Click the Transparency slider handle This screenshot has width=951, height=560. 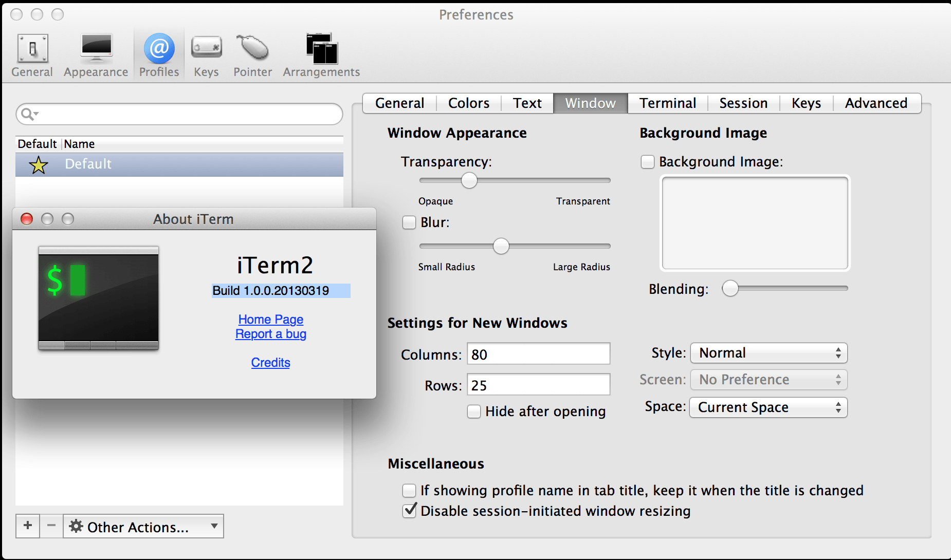[469, 180]
